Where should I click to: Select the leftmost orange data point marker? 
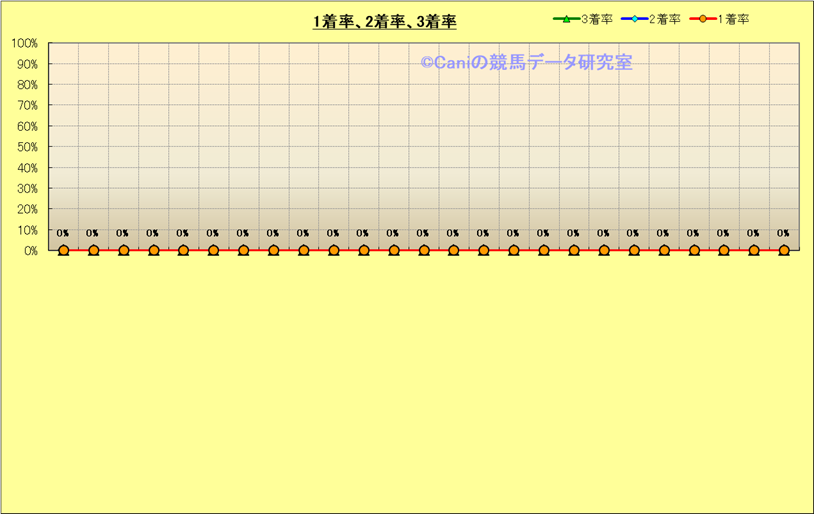click(64, 250)
